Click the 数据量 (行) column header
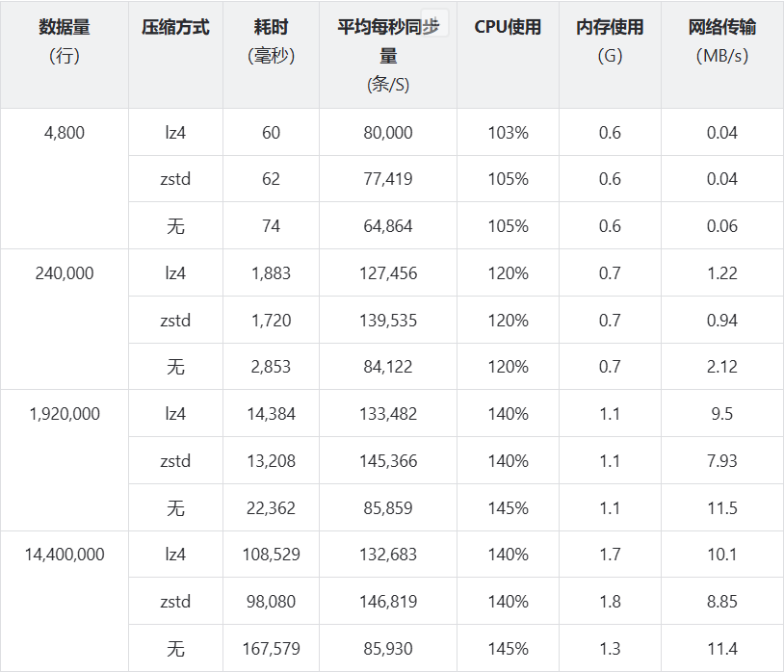 pos(65,41)
